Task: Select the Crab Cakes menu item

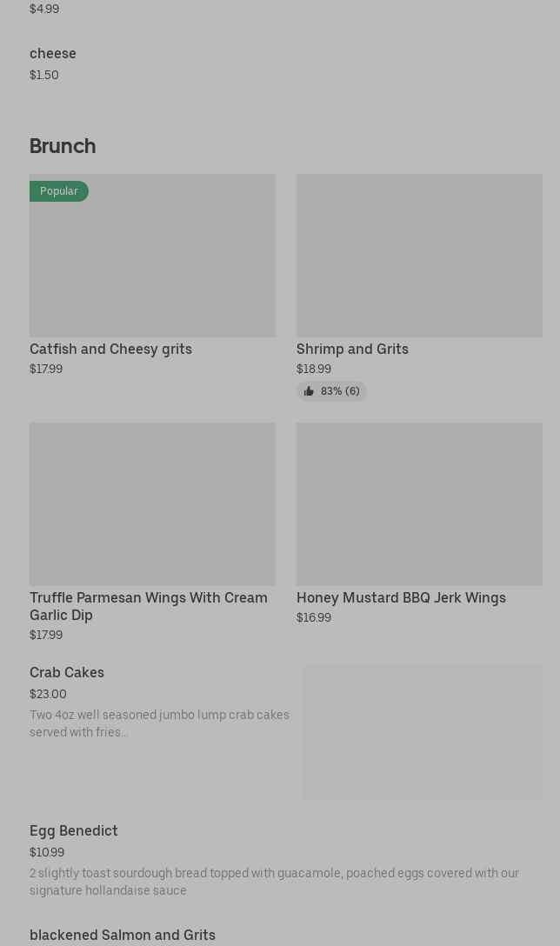Action: pyautogui.click(x=67, y=672)
